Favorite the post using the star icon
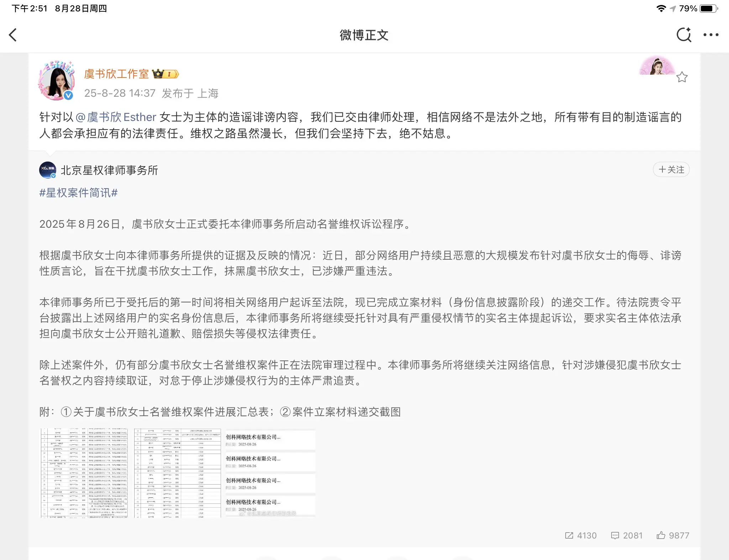The image size is (729, 560). point(682,77)
